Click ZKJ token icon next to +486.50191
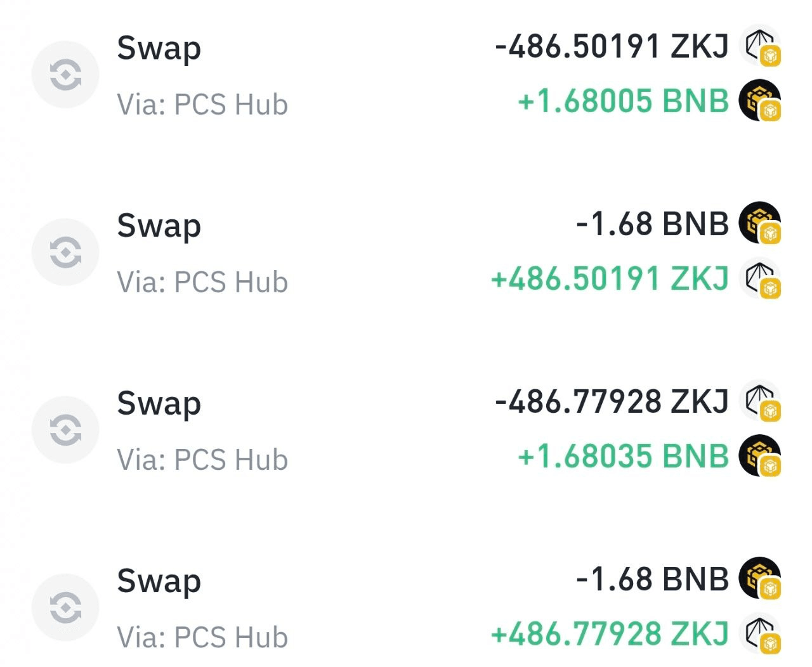Image resolution: width=812 pixels, height=667 pixels. (760, 278)
